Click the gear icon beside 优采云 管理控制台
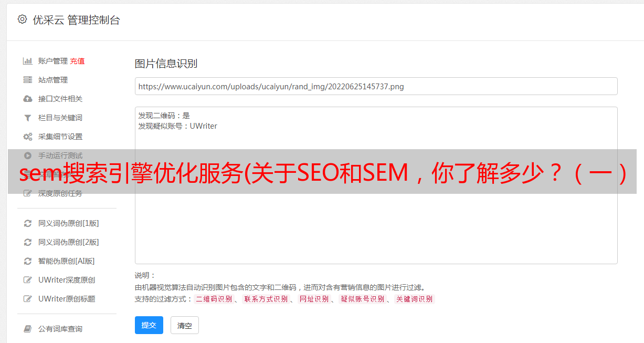644x343 pixels. [x=22, y=19]
